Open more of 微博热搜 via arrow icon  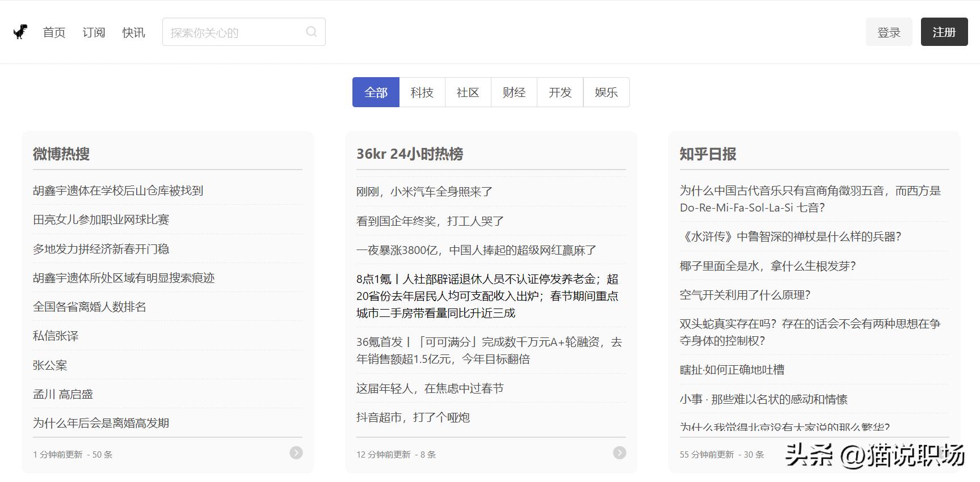click(x=296, y=453)
